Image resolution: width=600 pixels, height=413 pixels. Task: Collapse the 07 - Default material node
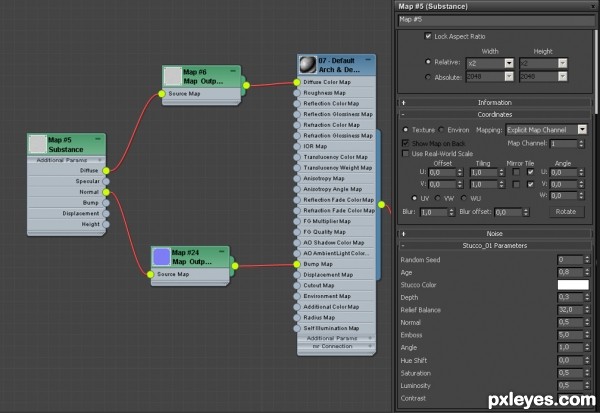pyautogui.click(x=368, y=60)
